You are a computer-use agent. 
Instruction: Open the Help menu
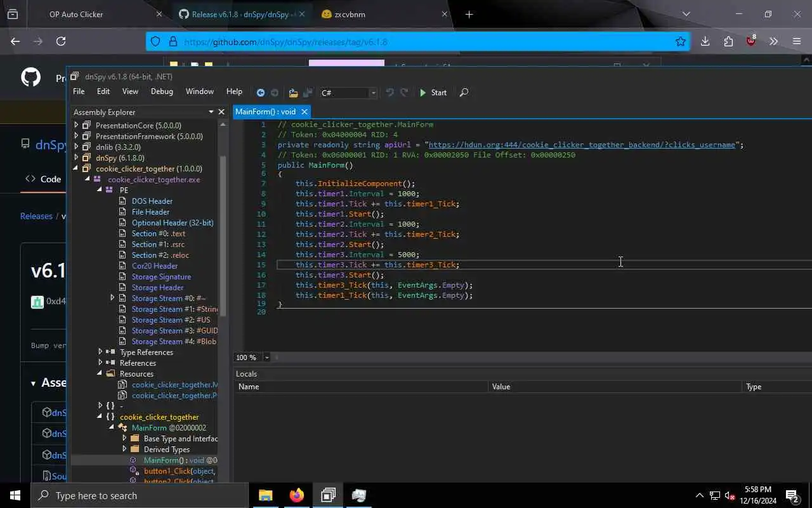[x=234, y=91]
